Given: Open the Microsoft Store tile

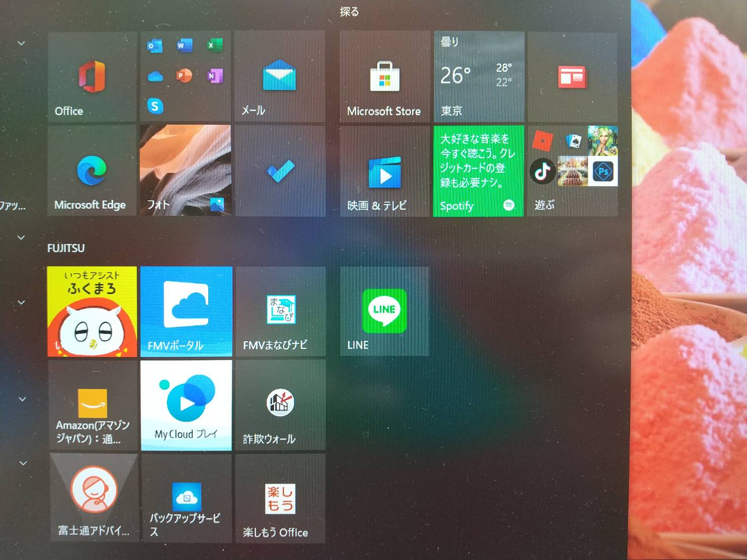Looking at the screenshot, I should click(384, 76).
